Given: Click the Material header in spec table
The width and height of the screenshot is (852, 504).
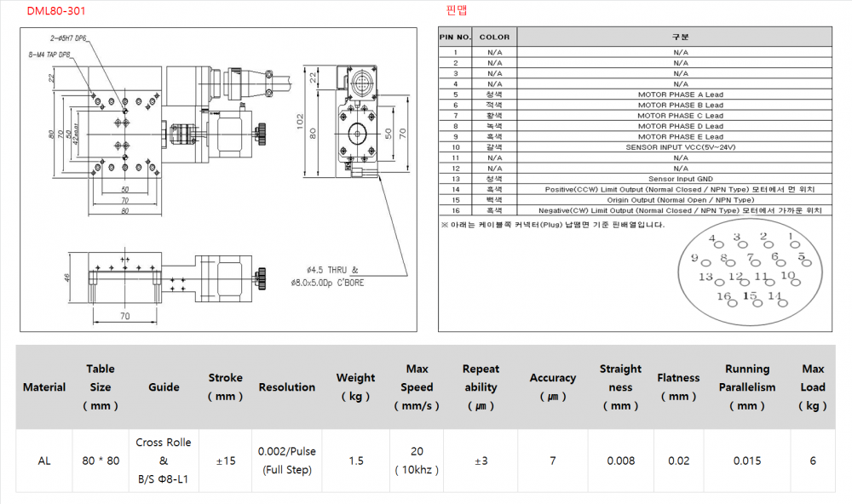Looking at the screenshot, I should pos(44,387).
